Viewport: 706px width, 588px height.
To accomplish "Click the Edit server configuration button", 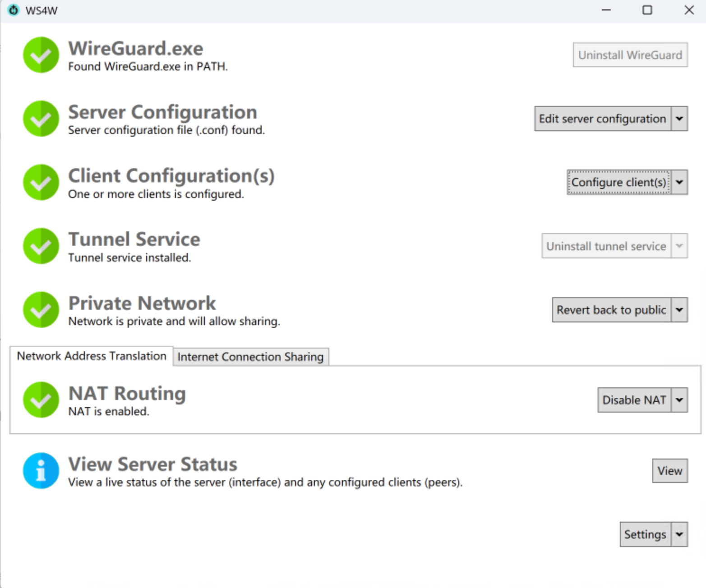I will (x=602, y=119).
